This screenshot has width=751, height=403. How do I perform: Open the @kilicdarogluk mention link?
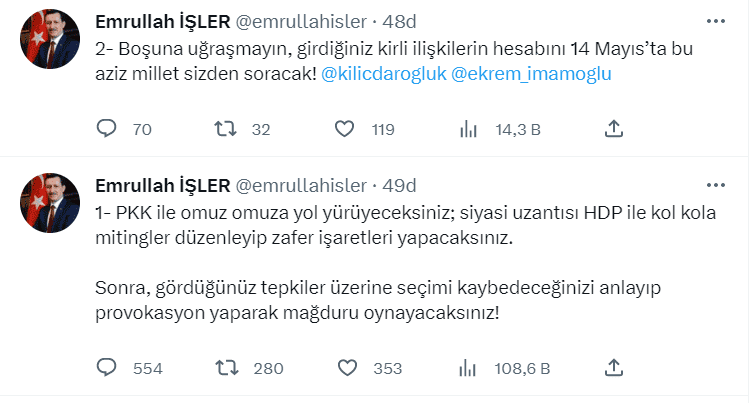pyautogui.click(x=385, y=74)
